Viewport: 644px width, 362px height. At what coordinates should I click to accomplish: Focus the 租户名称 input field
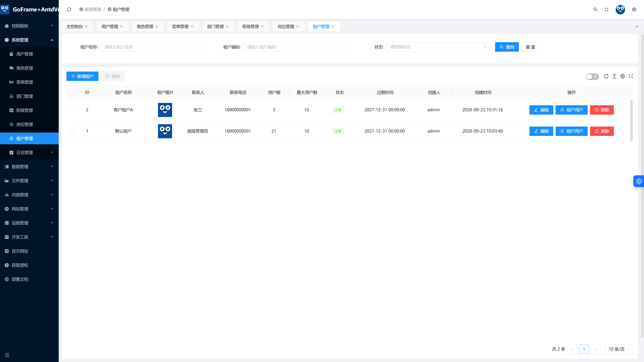(x=152, y=47)
